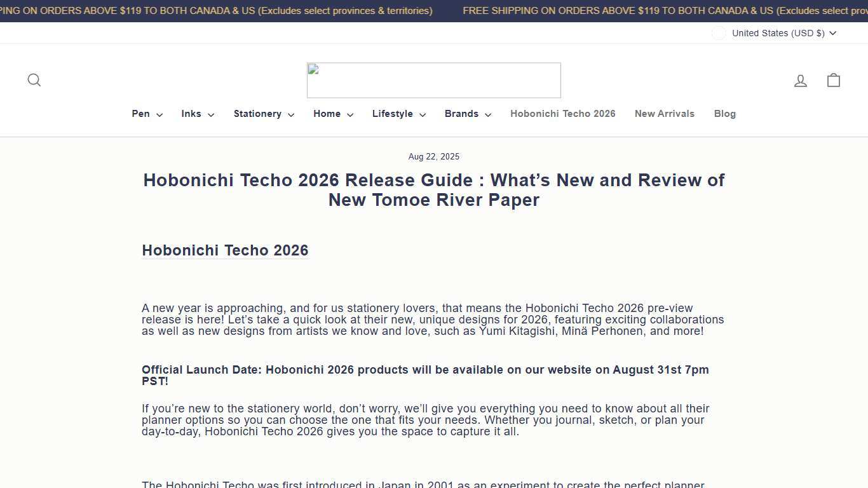Open the Stationery dropdown
Viewport: 868px width, 488px height.
click(x=263, y=114)
